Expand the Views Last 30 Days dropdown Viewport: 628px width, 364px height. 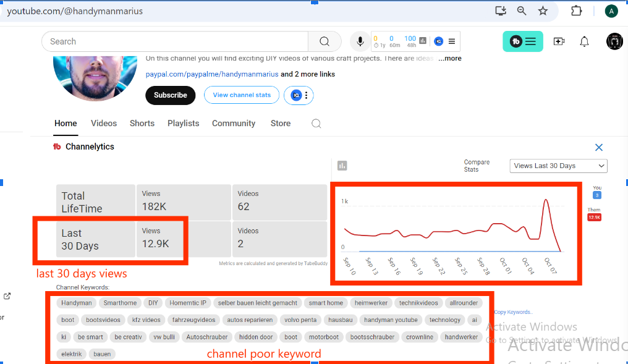tap(558, 166)
